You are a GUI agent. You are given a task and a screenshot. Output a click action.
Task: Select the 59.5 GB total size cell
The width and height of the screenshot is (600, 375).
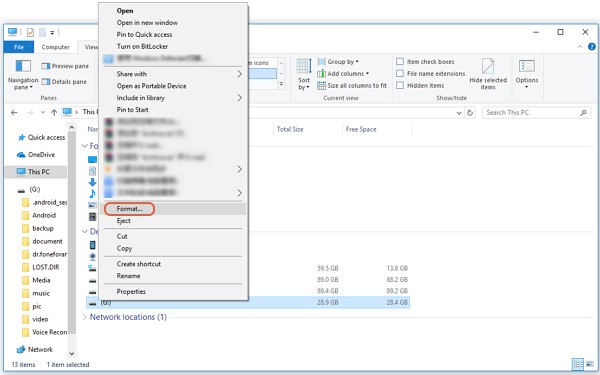328,268
